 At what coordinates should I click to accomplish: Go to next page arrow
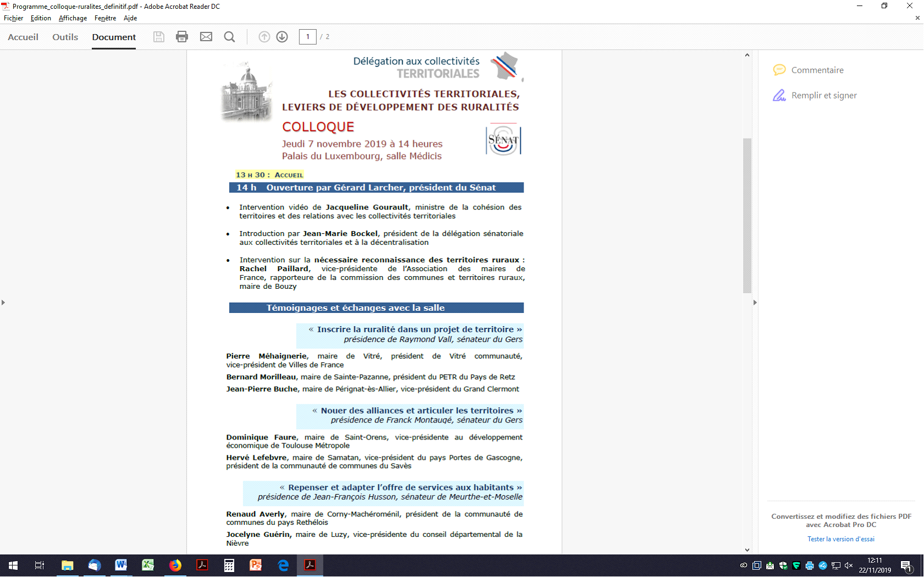pos(282,37)
